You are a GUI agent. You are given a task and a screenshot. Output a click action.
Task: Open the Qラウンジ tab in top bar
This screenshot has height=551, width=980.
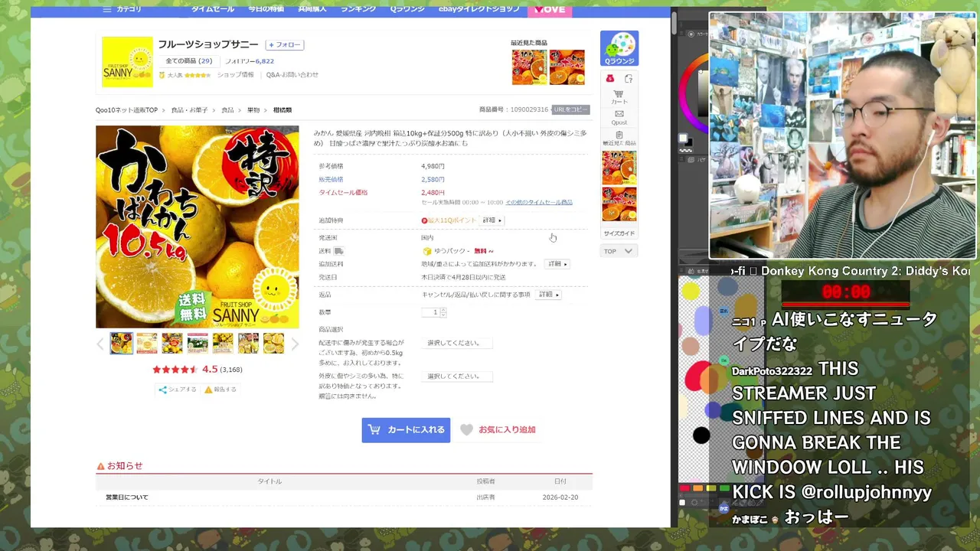click(407, 9)
